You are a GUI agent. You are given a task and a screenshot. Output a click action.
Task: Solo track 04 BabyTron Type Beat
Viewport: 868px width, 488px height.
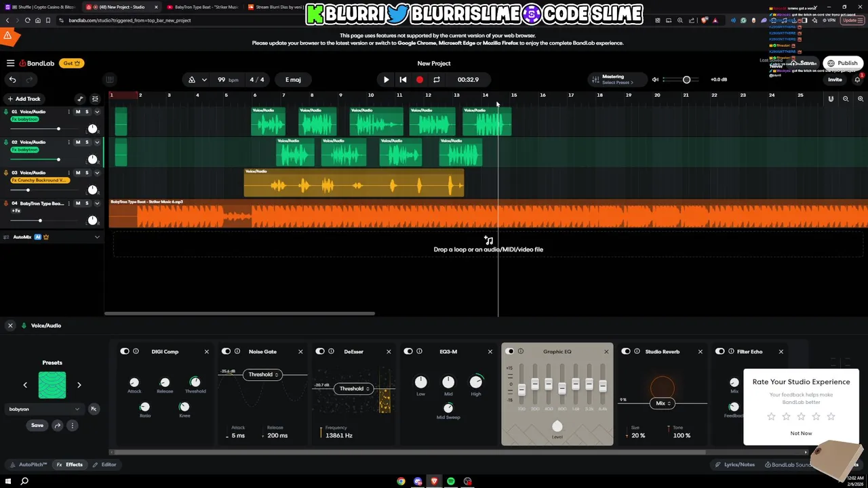[x=87, y=203]
